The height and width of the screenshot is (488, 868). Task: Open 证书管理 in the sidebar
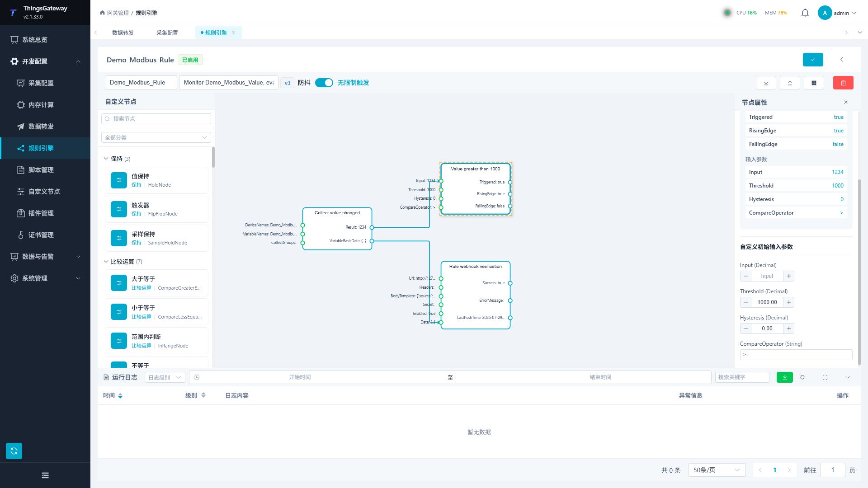(x=45, y=235)
